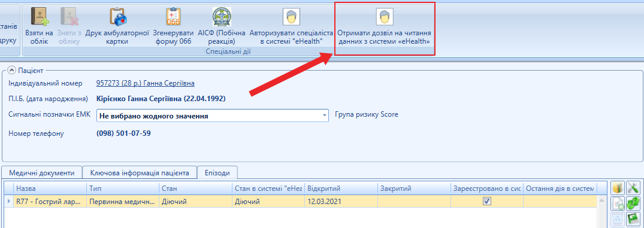This screenshot has height=228, width=644.
Task: Select cell 'R77 - Гострий лар...'
Action: (50, 201)
